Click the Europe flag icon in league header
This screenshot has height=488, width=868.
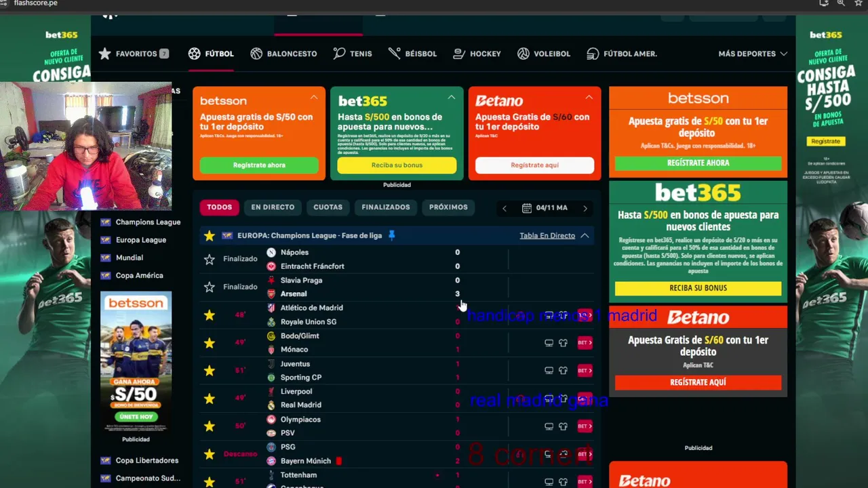(x=227, y=235)
